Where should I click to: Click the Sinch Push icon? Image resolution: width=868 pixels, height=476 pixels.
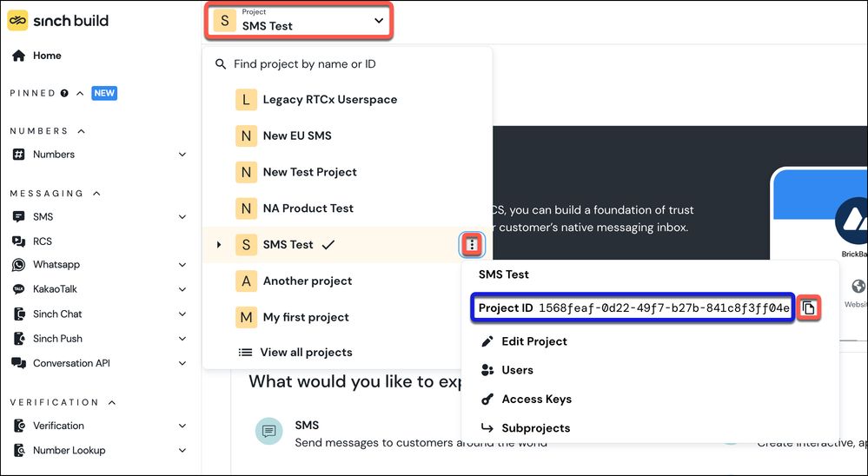point(19,338)
